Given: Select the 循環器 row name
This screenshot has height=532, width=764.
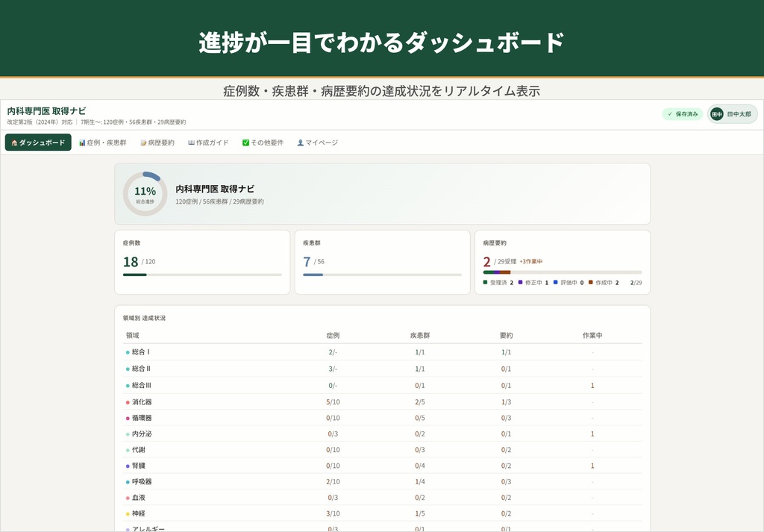Looking at the screenshot, I should point(142,418).
